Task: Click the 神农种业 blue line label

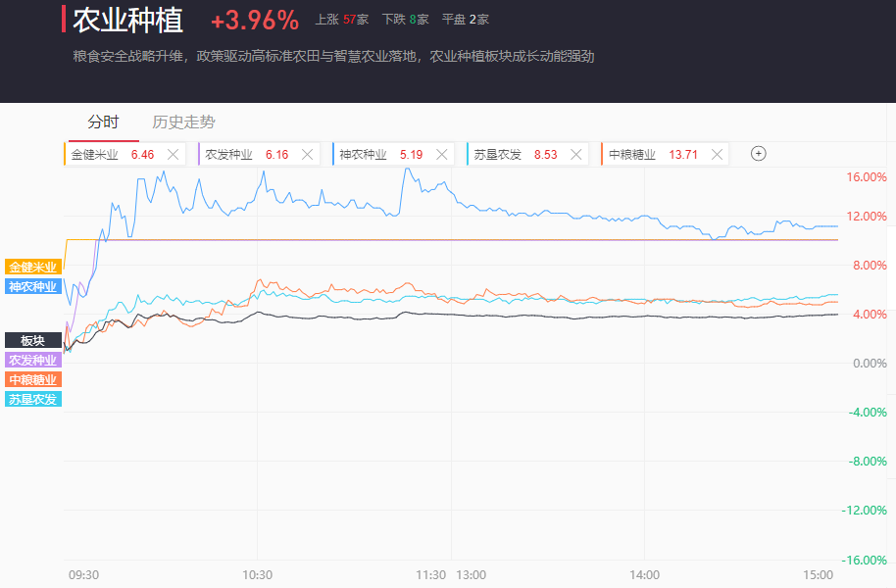Action: pos(33,286)
